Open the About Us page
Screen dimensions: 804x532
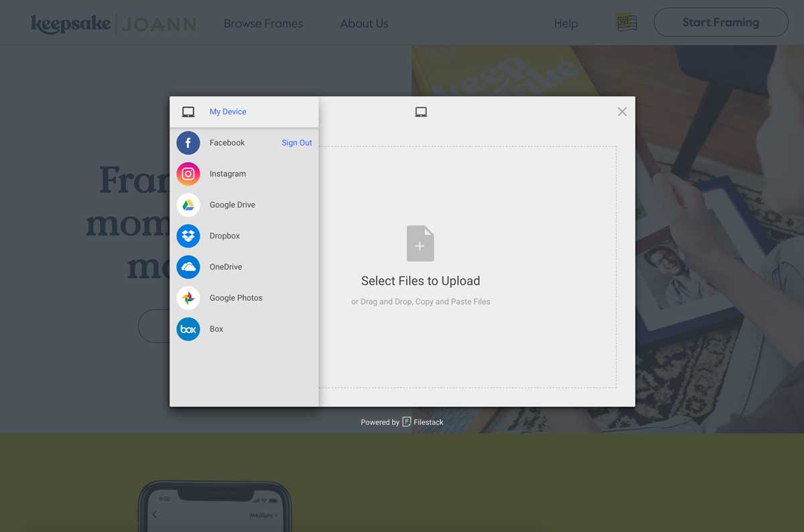point(364,23)
